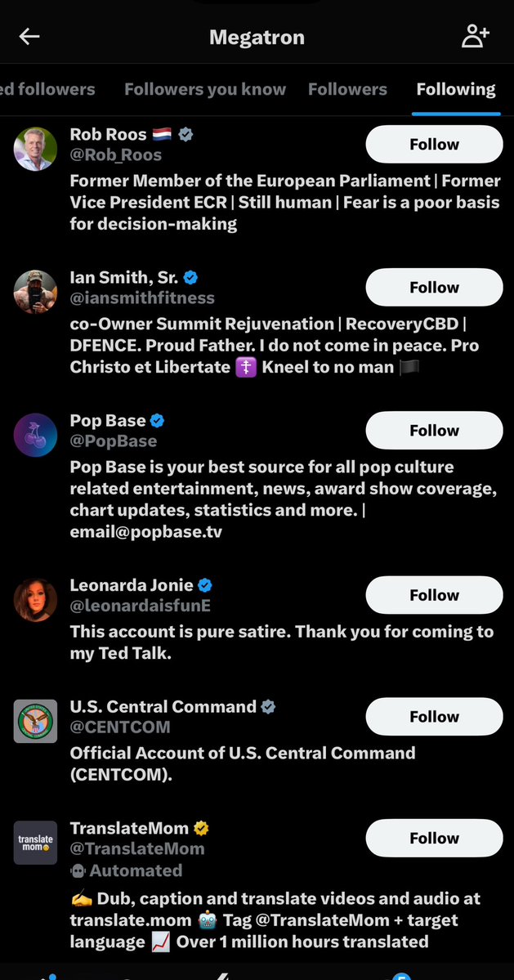The image size is (514, 980).
Task: Follow Pop Base account
Action: click(x=434, y=431)
